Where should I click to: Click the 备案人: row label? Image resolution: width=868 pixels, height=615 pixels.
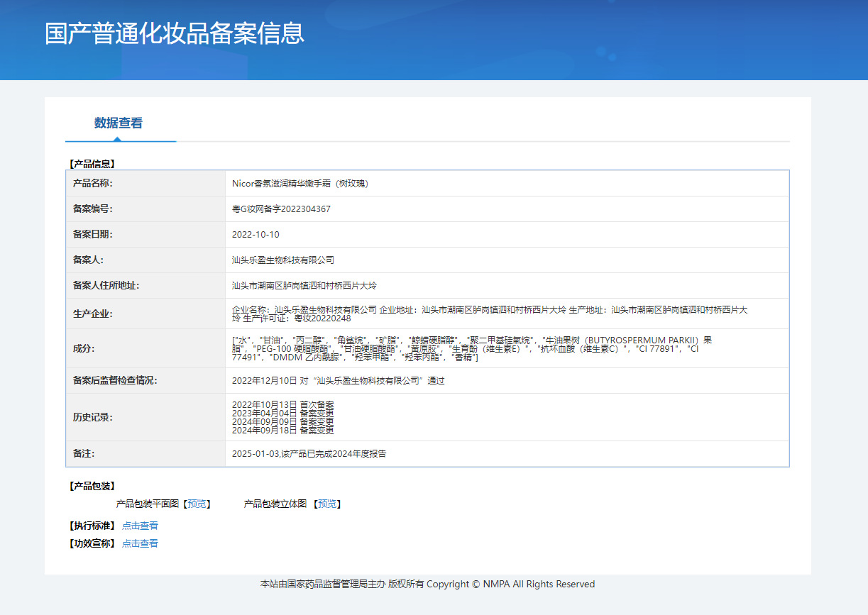(x=88, y=260)
